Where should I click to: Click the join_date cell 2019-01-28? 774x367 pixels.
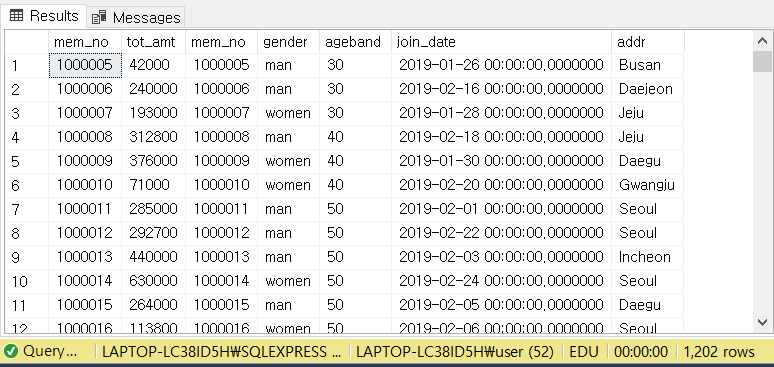pyautogui.click(x=502, y=113)
